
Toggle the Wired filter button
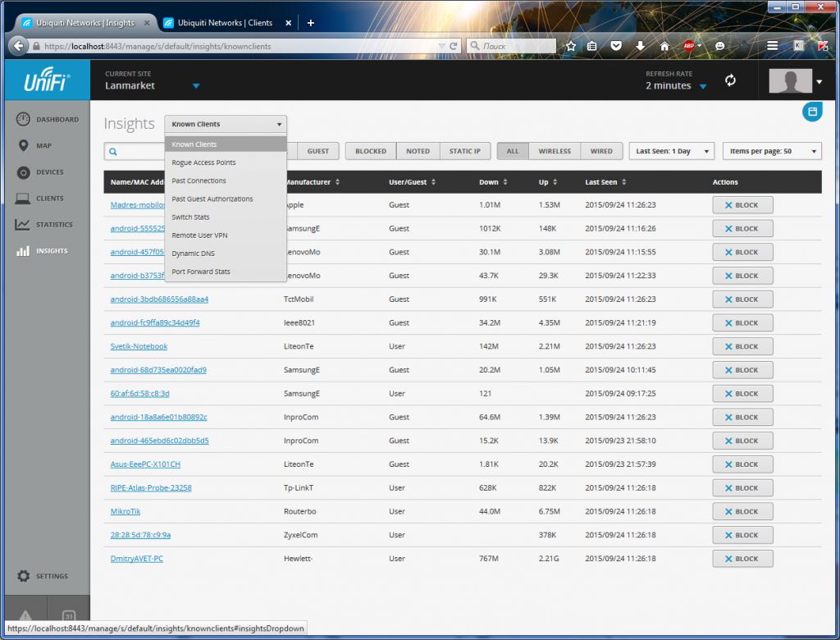pyautogui.click(x=600, y=151)
